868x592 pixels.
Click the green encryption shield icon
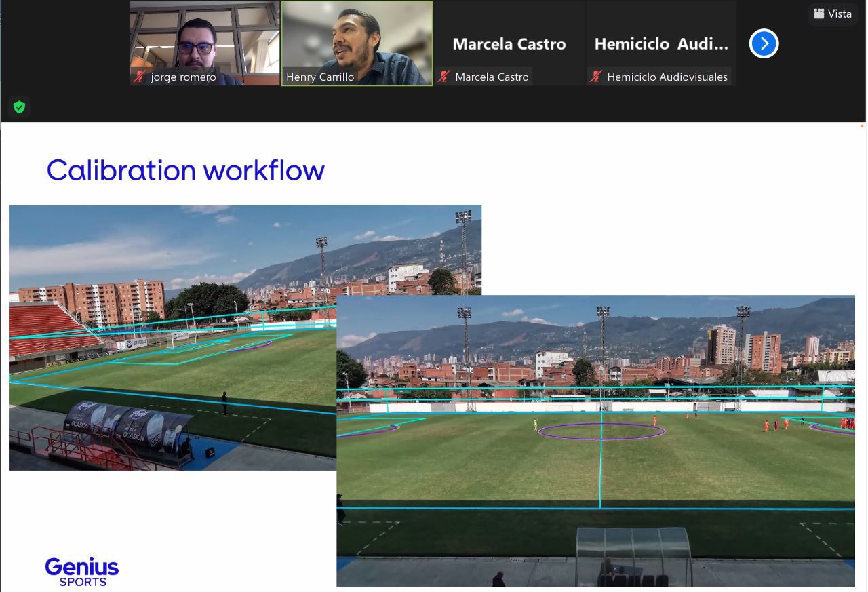(x=19, y=107)
